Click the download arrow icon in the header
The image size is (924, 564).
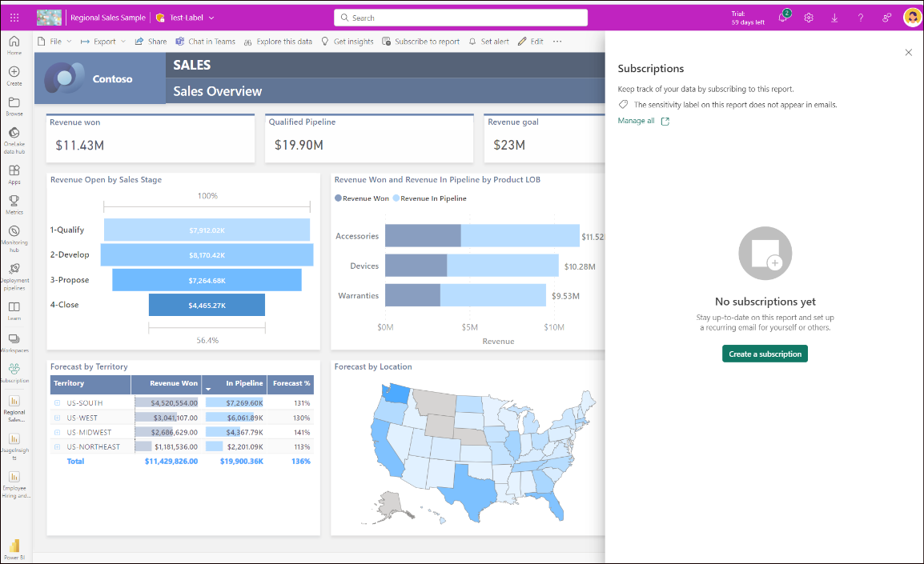pos(834,18)
